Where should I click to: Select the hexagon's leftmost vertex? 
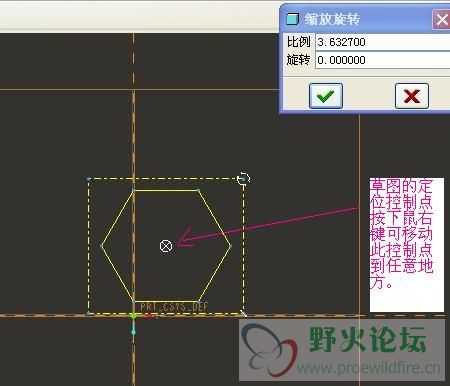[x=102, y=246]
